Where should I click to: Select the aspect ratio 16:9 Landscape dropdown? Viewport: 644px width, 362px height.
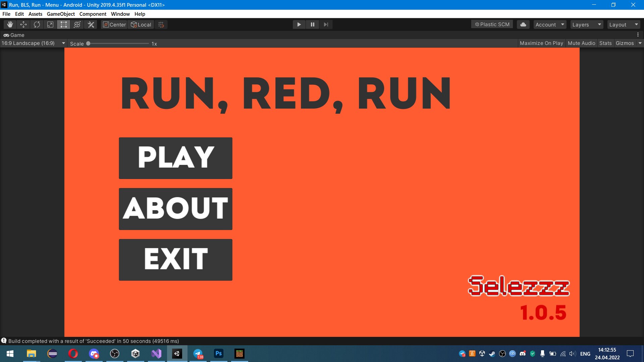click(33, 43)
